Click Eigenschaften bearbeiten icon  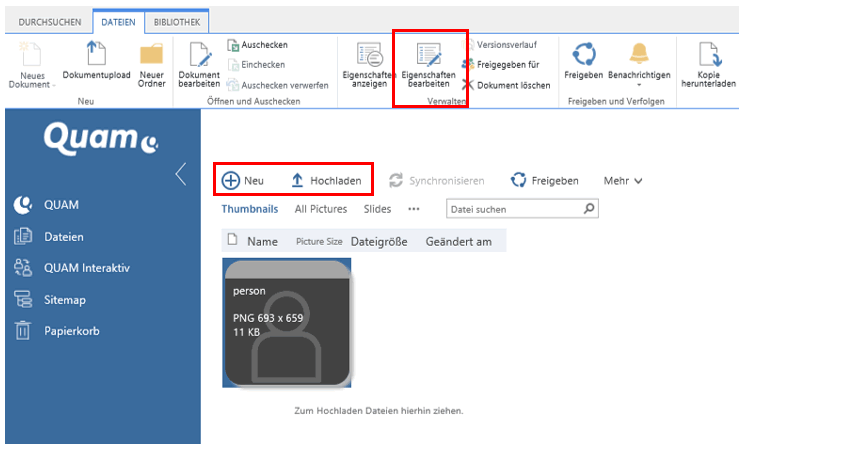pyautogui.click(x=429, y=56)
